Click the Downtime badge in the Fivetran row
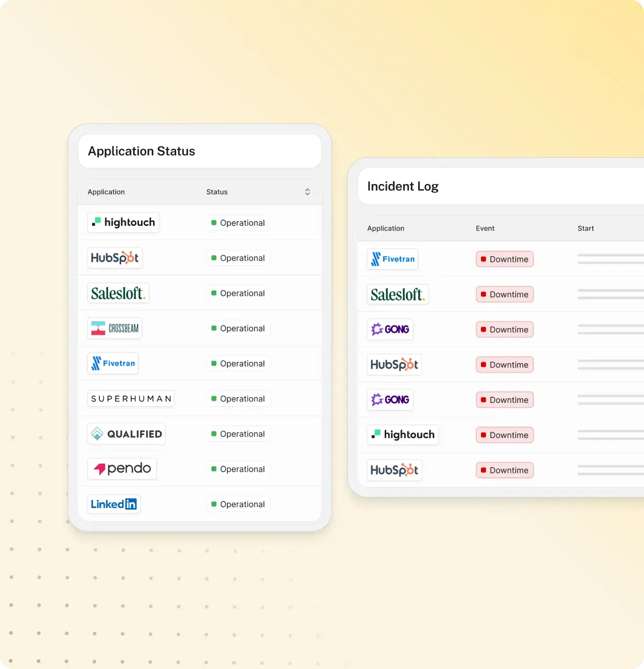The height and width of the screenshot is (669, 644). click(x=504, y=259)
